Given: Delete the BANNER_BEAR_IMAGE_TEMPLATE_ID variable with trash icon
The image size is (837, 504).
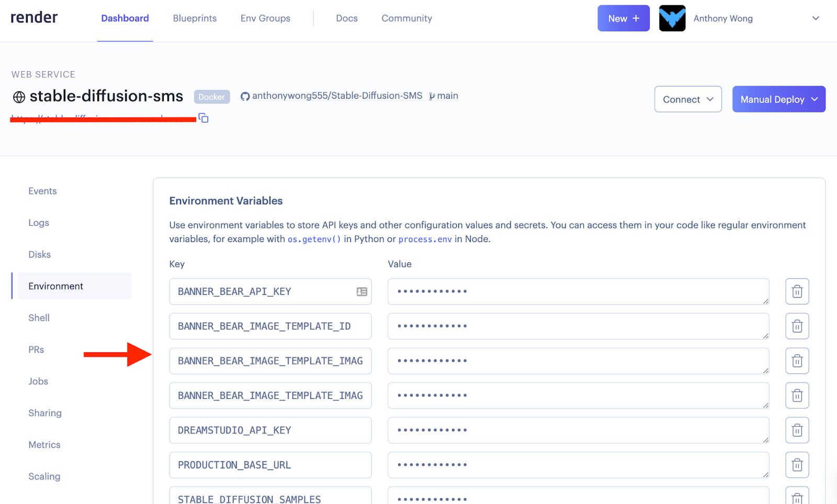Looking at the screenshot, I should [797, 326].
